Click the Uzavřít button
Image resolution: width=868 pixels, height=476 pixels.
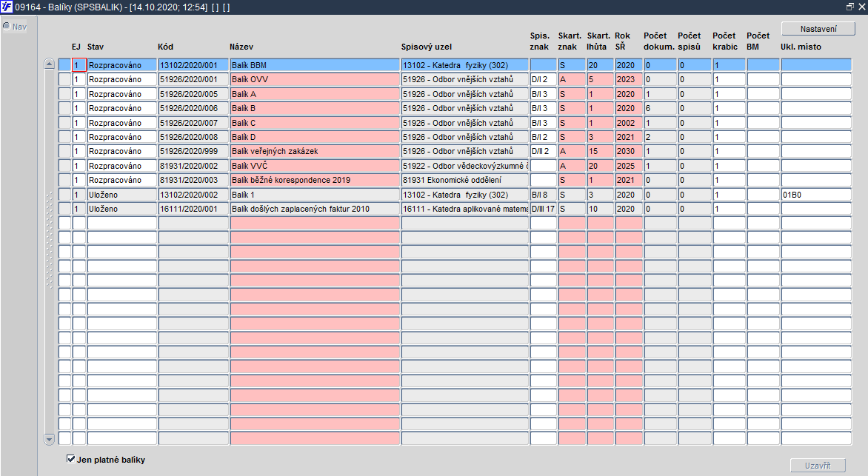click(x=818, y=466)
